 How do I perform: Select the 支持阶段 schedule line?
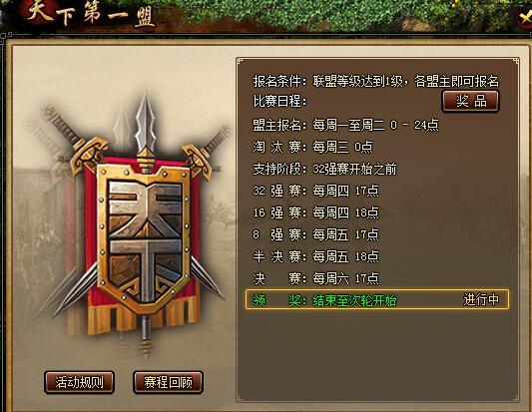click(324, 169)
